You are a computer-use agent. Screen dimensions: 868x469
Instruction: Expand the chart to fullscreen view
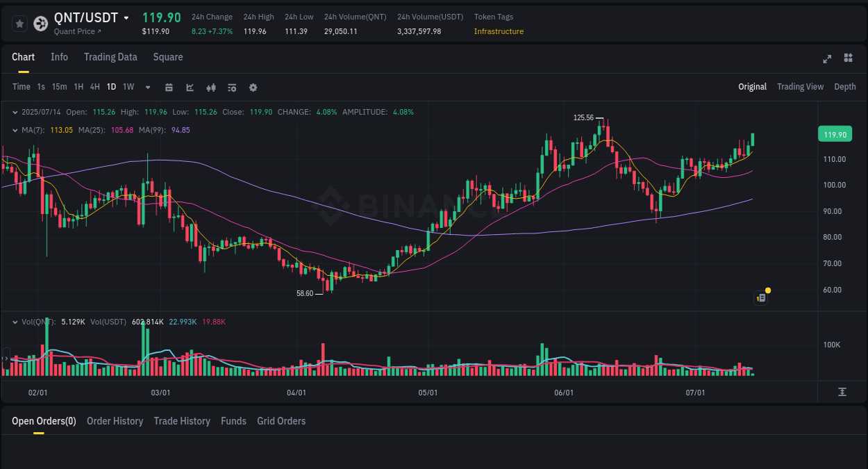pyautogui.click(x=826, y=59)
